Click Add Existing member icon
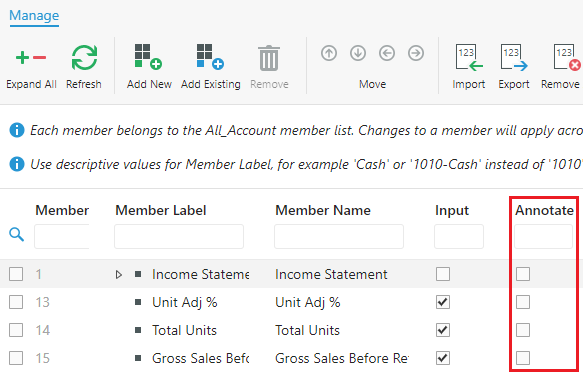The width and height of the screenshot is (583, 377). [210, 57]
